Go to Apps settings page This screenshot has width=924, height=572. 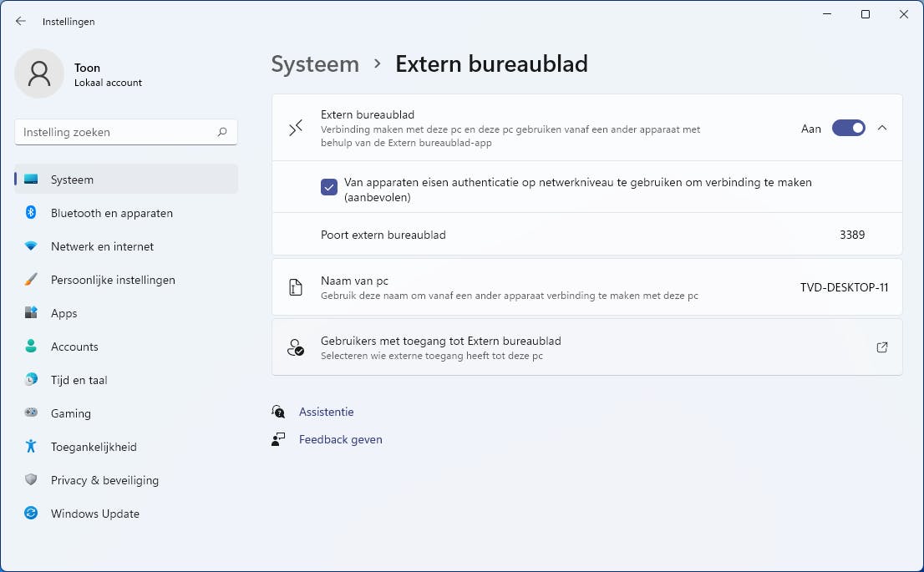63,313
